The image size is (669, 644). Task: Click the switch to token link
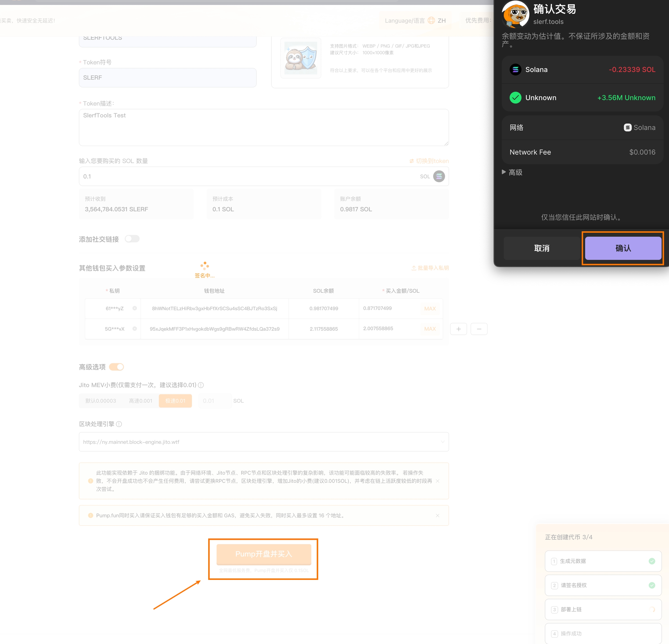tap(429, 161)
